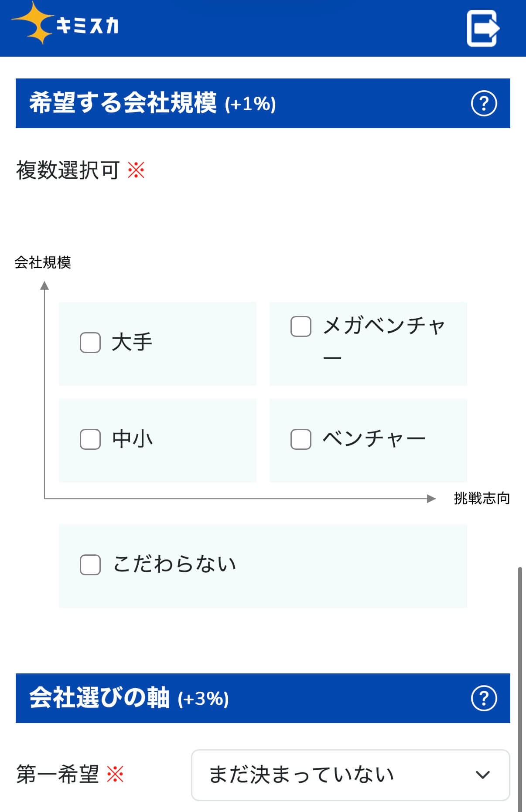
Task: Click the 挑戦志向 axis label
Action: pos(482,499)
